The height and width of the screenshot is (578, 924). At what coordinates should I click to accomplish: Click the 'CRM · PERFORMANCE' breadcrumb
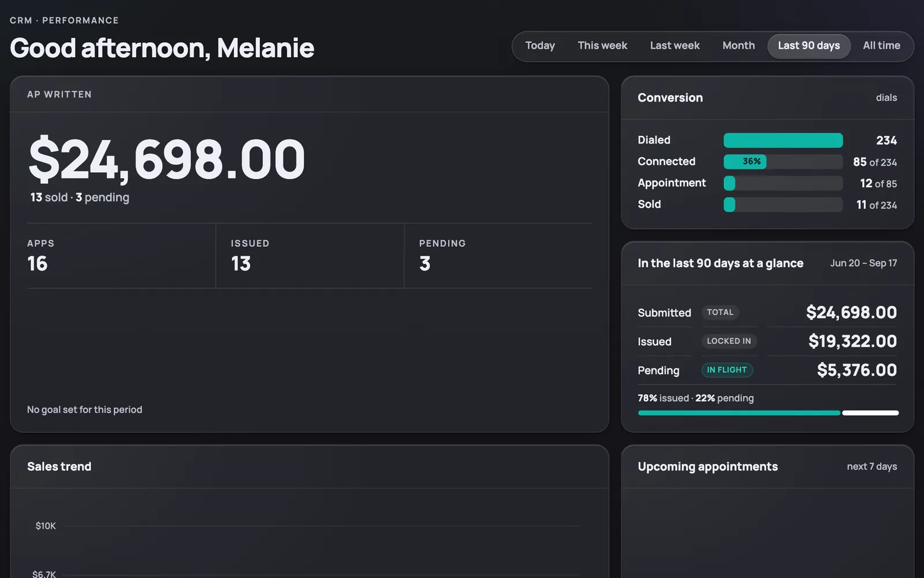pyautogui.click(x=64, y=20)
